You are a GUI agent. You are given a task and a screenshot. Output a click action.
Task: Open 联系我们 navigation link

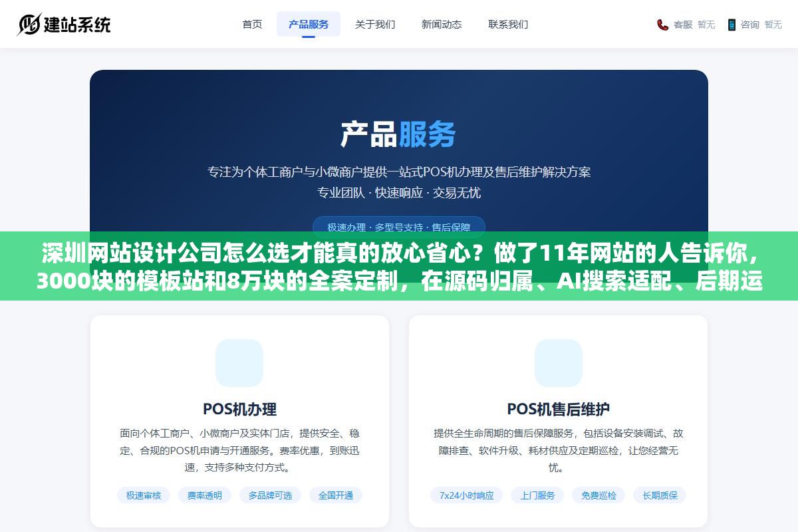pos(508,24)
